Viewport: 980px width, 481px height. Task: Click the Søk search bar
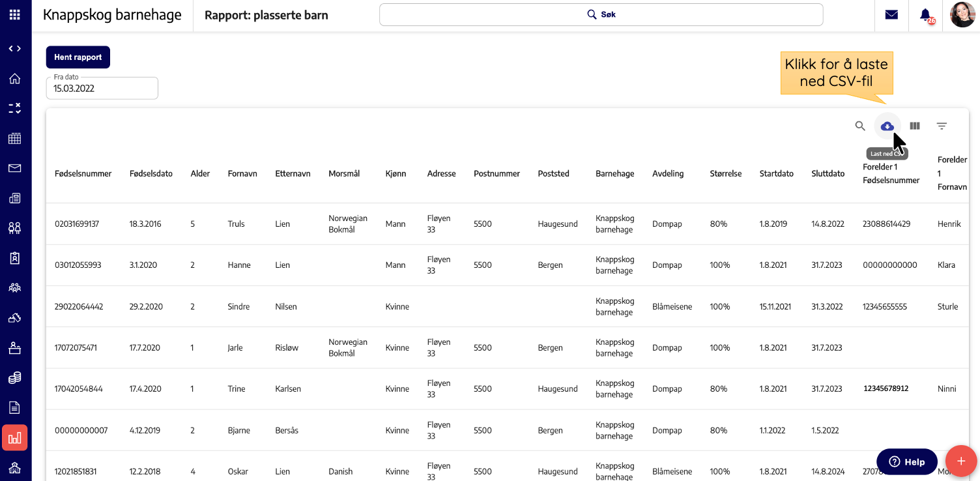601,14
